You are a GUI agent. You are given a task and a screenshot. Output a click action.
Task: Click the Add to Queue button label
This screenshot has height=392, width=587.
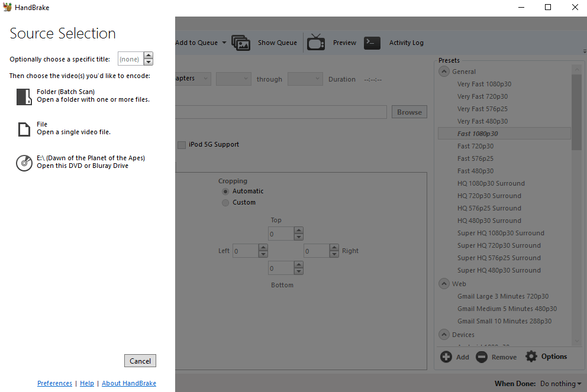(196, 43)
